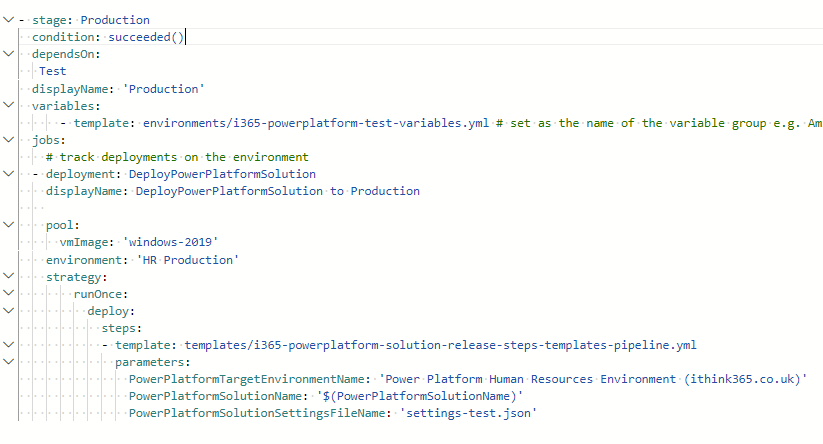The height and width of the screenshot is (444, 823).
Task: Fold the deployment DeployPowerPlatformSolution block
Action: 8,174
